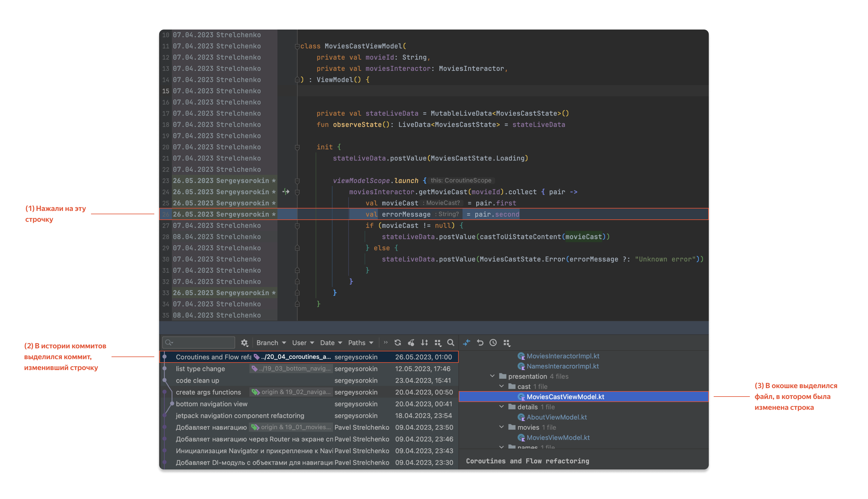Open the Paths filter dropdown
The height and width of the screenshot is (499, 868).
pos(360,343)
